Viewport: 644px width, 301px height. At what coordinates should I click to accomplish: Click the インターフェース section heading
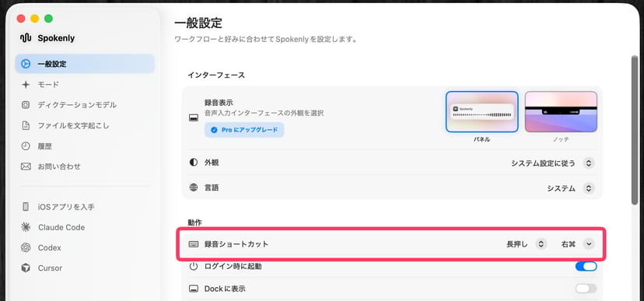click(x=216, y=75)
